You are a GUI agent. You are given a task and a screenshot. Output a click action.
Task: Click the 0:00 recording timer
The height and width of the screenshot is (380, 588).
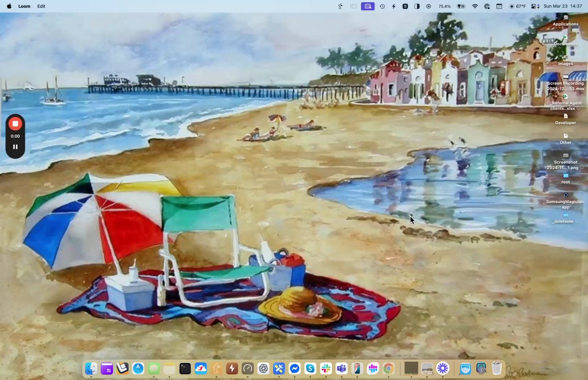[x=15, y=136]
